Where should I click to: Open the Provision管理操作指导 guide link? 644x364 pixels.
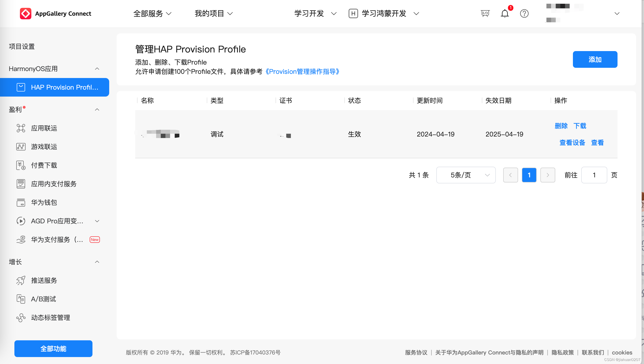point(302,71)
